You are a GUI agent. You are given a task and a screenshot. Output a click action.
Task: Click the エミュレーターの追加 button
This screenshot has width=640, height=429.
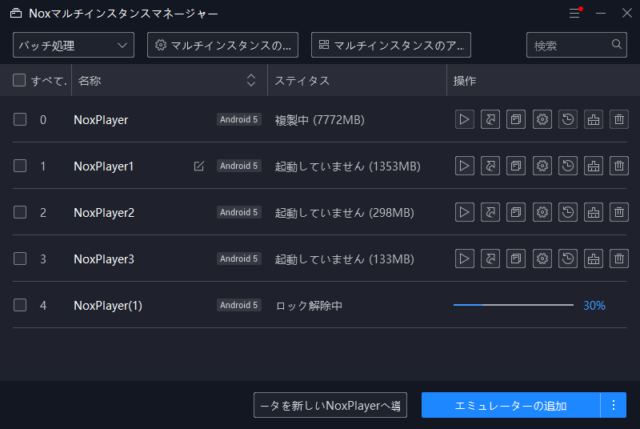coord(510,405)
